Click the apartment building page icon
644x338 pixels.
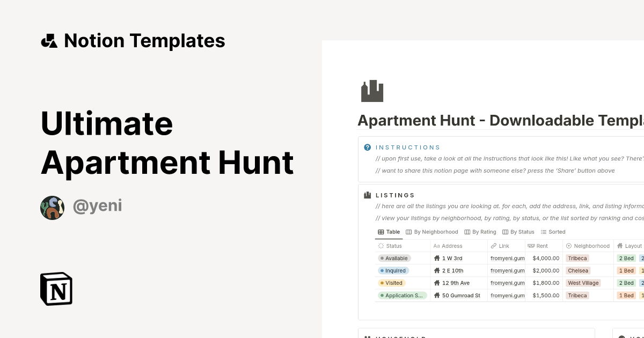[x=371, y=91]
